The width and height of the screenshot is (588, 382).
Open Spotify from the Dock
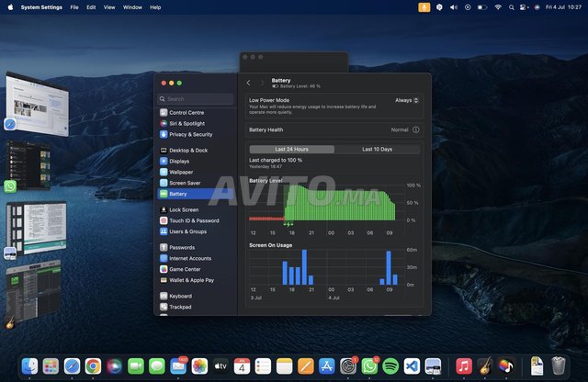tap(390, 365)
